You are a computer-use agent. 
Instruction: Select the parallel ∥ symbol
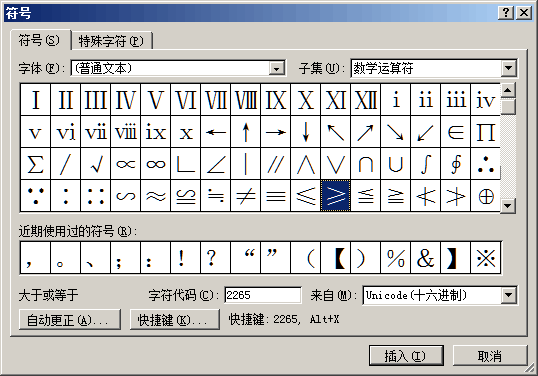pos(276,164)
